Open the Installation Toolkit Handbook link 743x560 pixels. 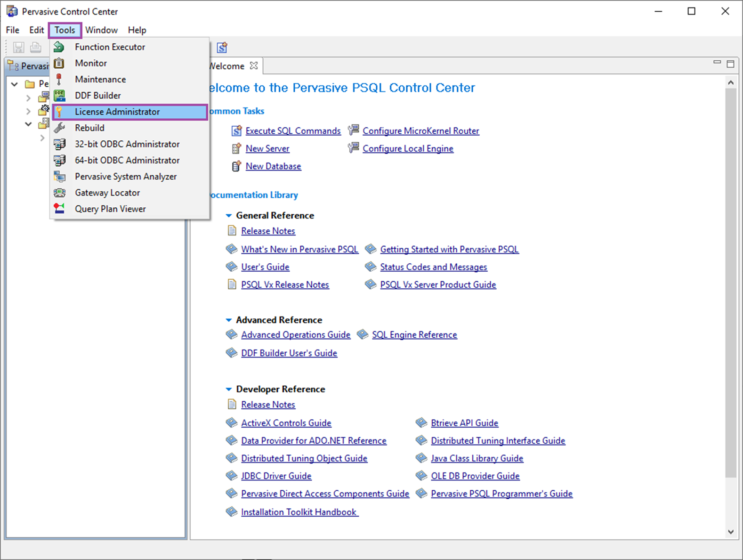pyautogui.click(x=299, y=512)
